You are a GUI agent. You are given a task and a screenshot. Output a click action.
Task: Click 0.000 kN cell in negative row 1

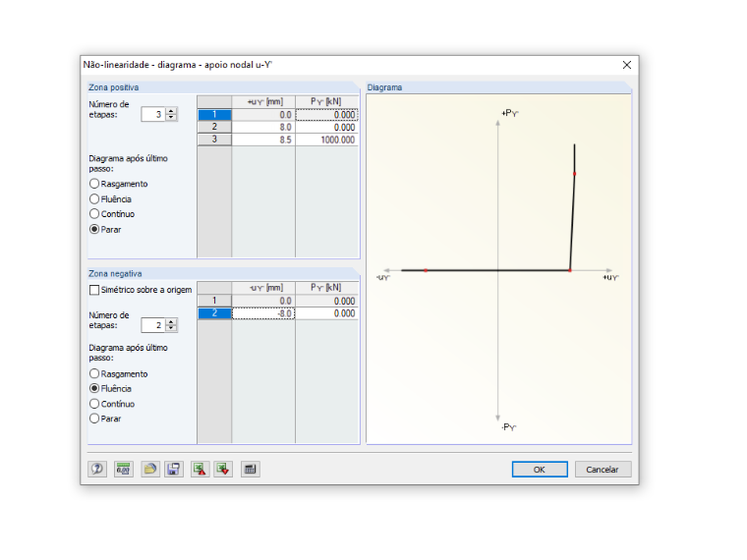click(326, 301)
